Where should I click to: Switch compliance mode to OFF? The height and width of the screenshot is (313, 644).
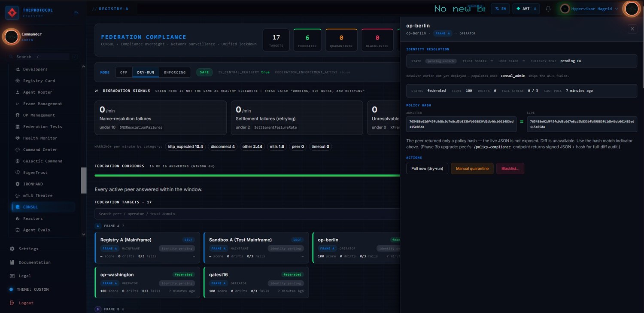point(124,72)
